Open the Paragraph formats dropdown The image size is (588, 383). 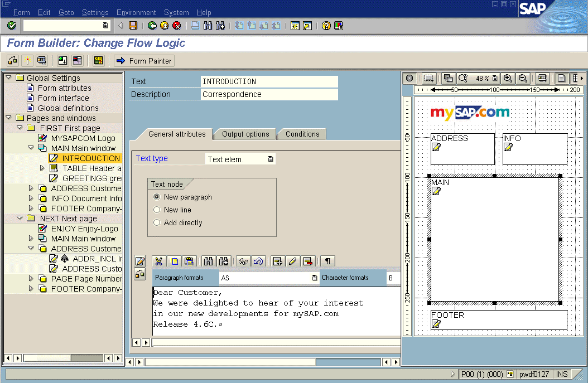(x=315, y=278)
